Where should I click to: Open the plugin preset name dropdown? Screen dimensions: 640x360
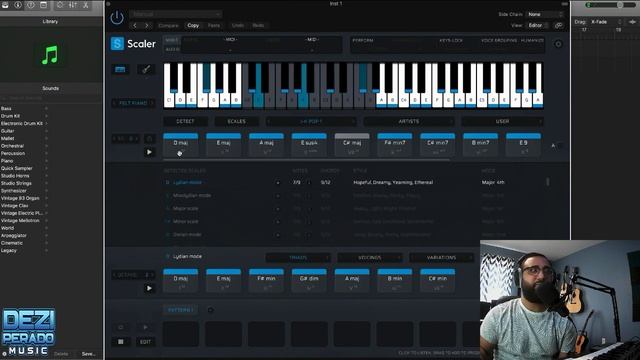point(176,14)
